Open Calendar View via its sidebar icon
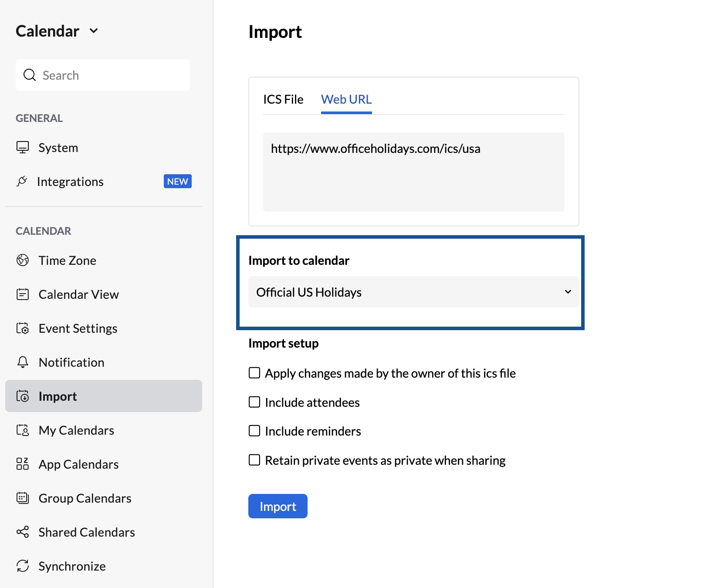Viewport: 704px width, 588px height. 23,294
